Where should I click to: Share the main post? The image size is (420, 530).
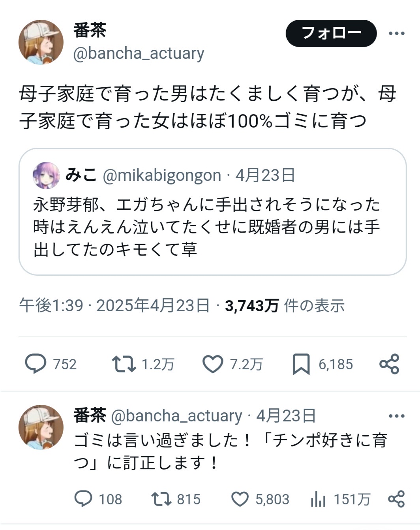pos(389,364)
